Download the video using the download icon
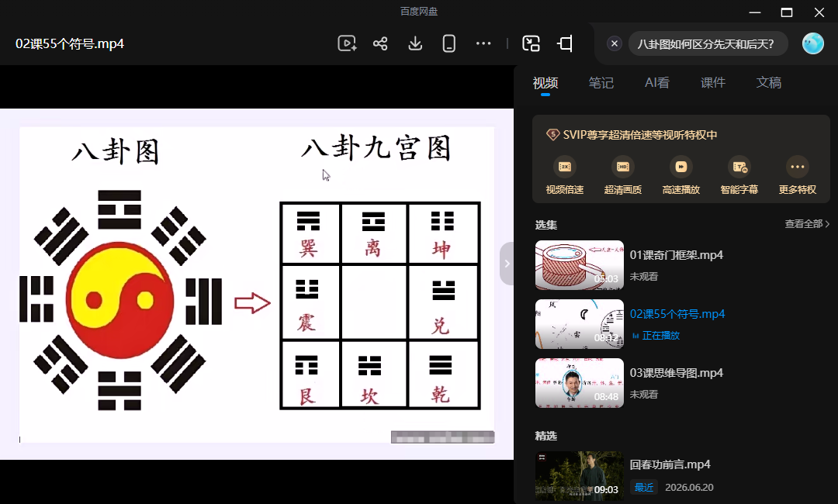Screen dimensions: 838x504 click(415, 43)
